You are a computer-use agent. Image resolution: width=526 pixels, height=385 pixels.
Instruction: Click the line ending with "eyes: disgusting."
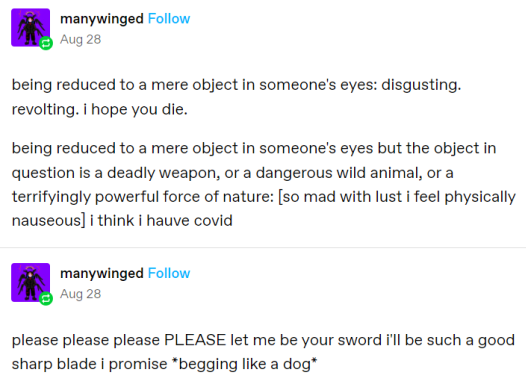pyautogui.click(x=236, y=85)
